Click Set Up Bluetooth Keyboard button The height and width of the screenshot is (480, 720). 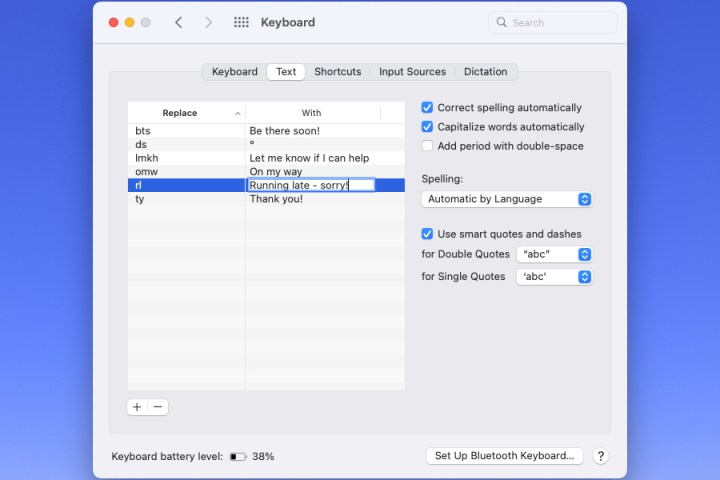click(x=505, y=456)
